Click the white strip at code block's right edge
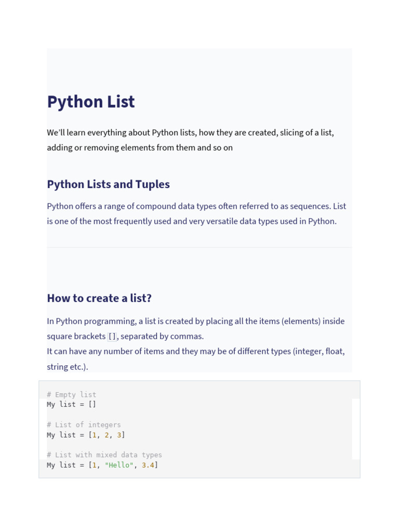This screenshot has width=399, height=532. point(356,429)
